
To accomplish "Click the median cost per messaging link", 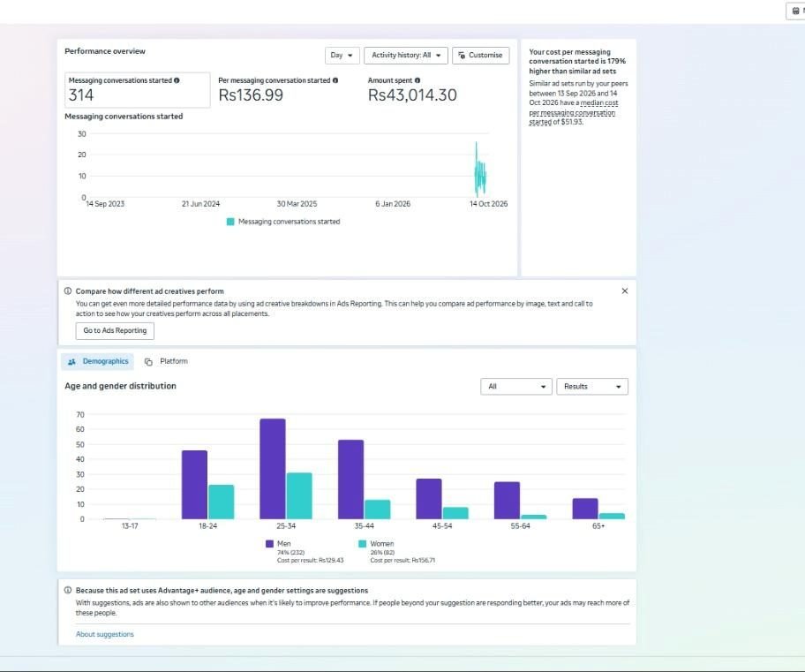I will 573,112.
